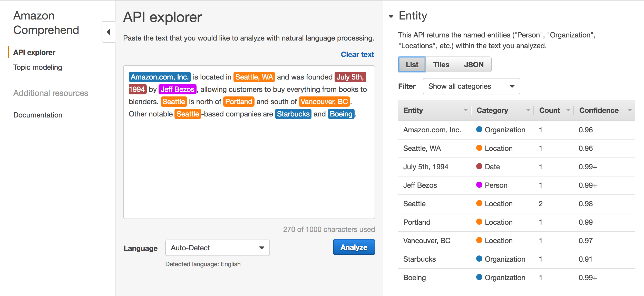Screen dimensions: 644x296
Task: Switch the results view to JSON
Action: (x=474, y=64)
